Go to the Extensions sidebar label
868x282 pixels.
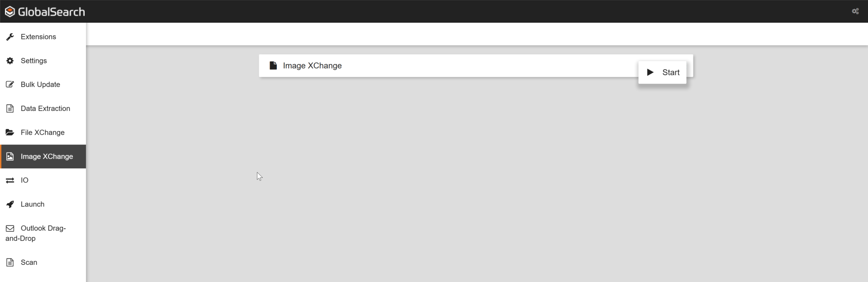pyautogui.click(x=38, y=37)
